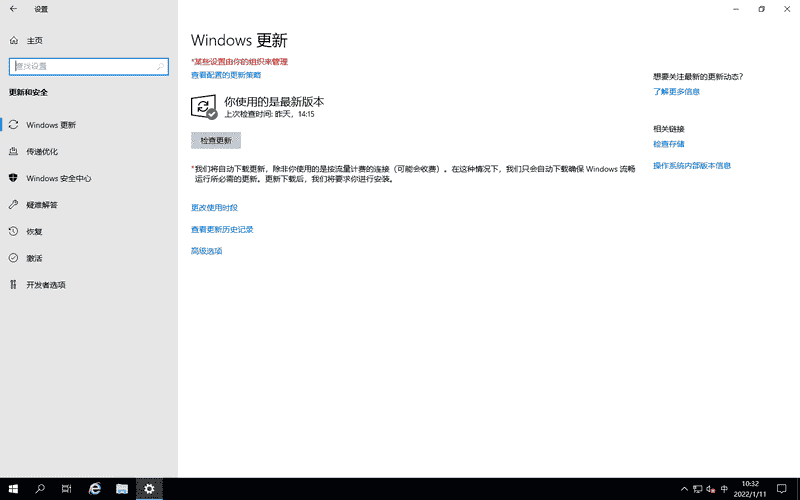Click 了解更多信息 link

pos(677,92)
